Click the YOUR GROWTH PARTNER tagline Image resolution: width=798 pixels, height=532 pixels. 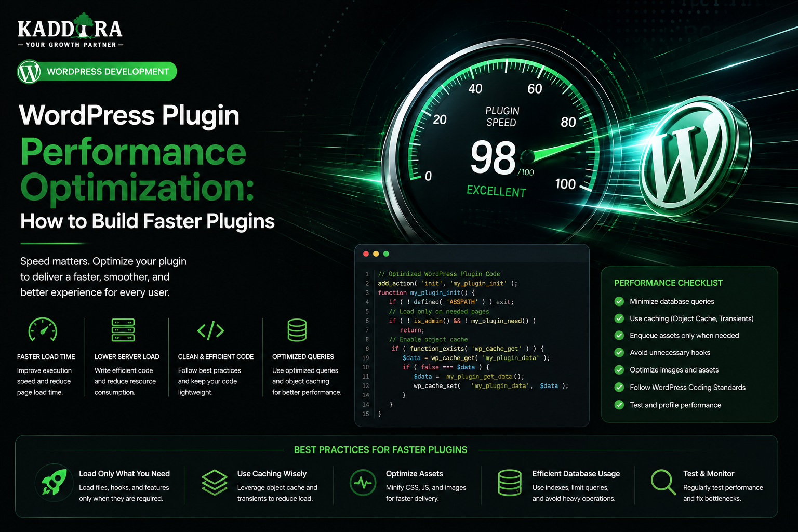pyautogui.click(x=71, y=45)
